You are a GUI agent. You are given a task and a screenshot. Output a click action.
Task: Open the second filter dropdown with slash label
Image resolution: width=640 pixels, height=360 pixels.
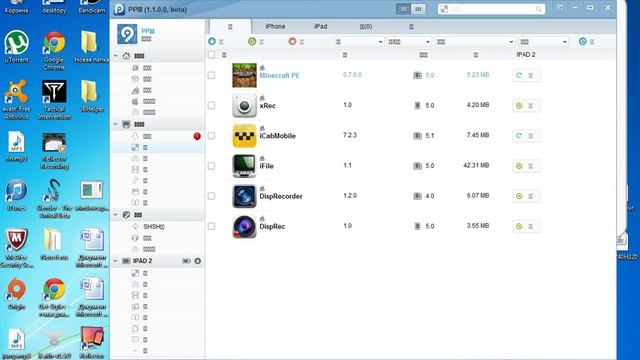pos(409,42)
